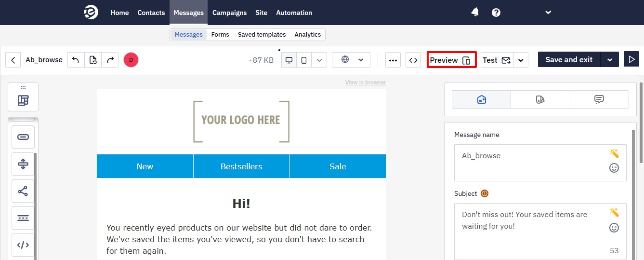Select the code block icon in sidebar
This screenshot has width=644, height=260.
(23, 245)
